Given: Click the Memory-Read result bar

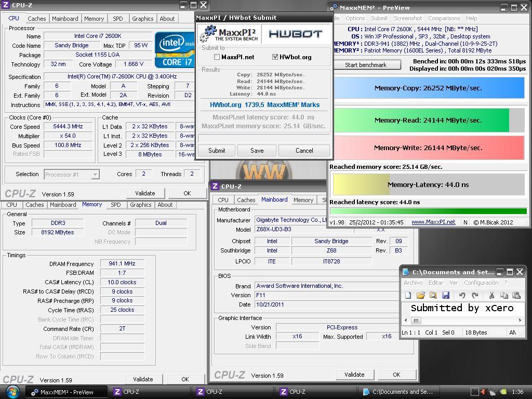Looking at the screenshot, I should pos(428,120).
